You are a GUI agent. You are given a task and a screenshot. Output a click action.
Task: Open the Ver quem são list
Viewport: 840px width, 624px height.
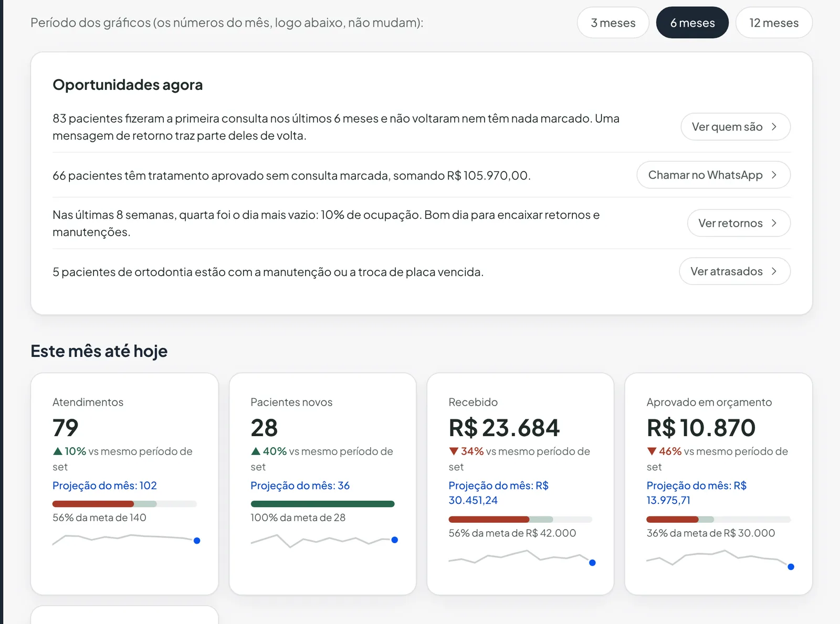pos(735,126)
